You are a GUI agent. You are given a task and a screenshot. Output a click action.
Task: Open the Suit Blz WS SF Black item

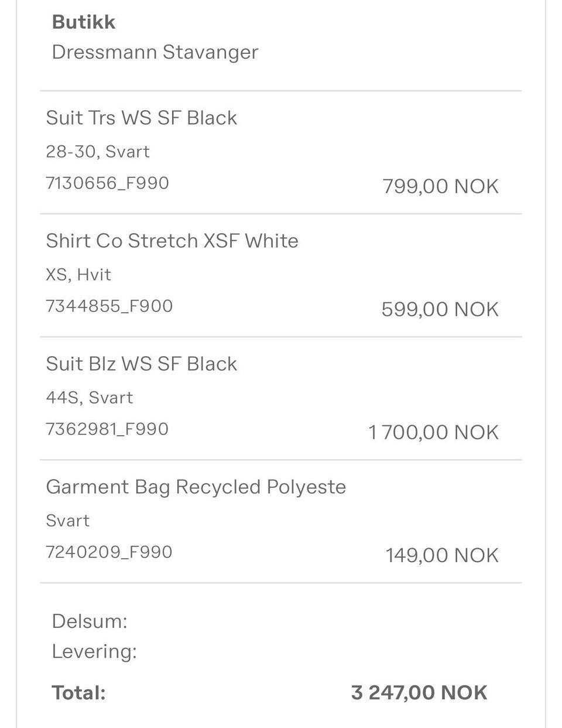[141, 364]
